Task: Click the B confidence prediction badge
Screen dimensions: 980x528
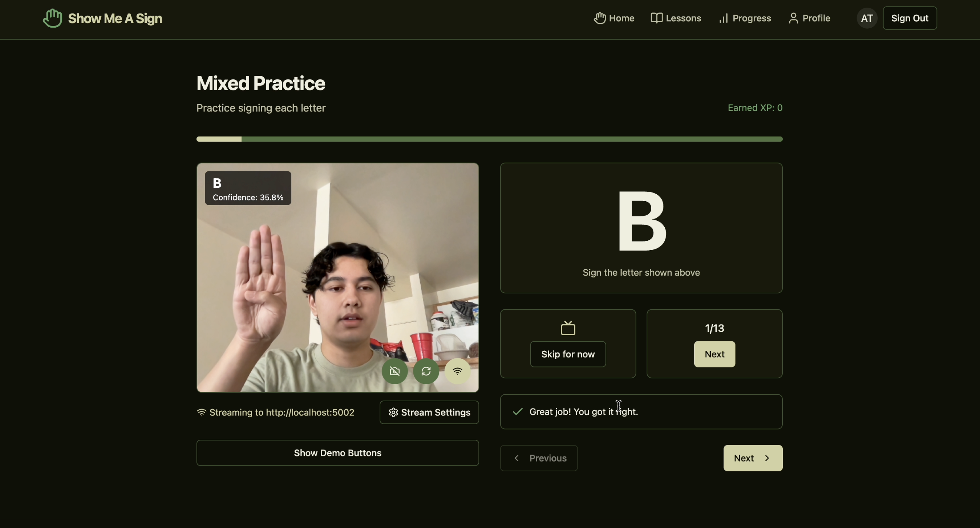Action: (248, 188)
